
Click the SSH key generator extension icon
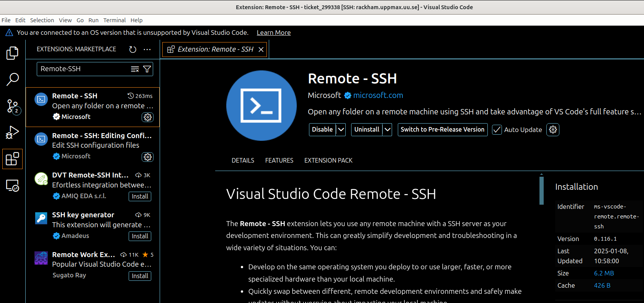click(x=41, y=218)
